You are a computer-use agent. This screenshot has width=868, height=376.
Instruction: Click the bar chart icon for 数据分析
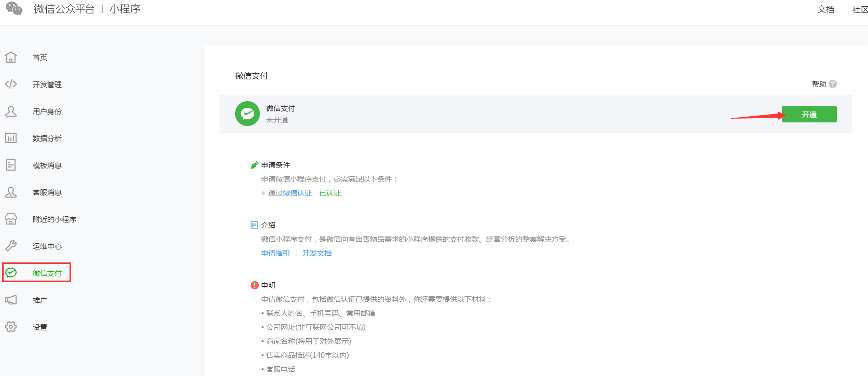tap(11, 138)
